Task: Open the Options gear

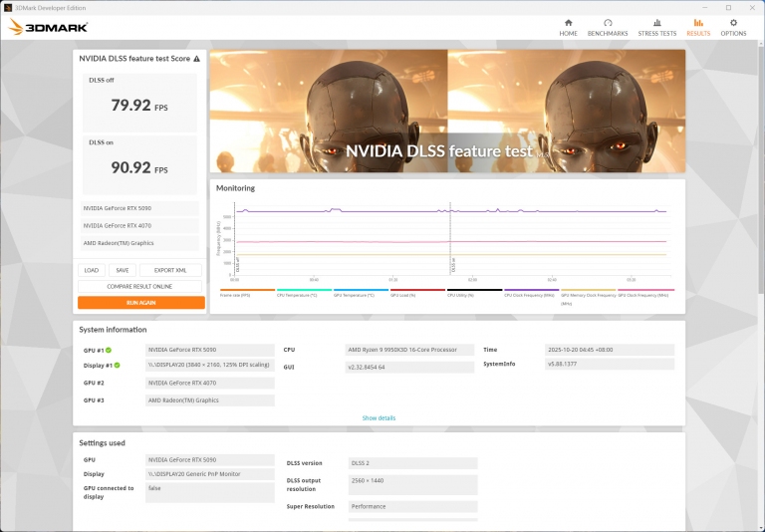Action: (x=733, y=27)
